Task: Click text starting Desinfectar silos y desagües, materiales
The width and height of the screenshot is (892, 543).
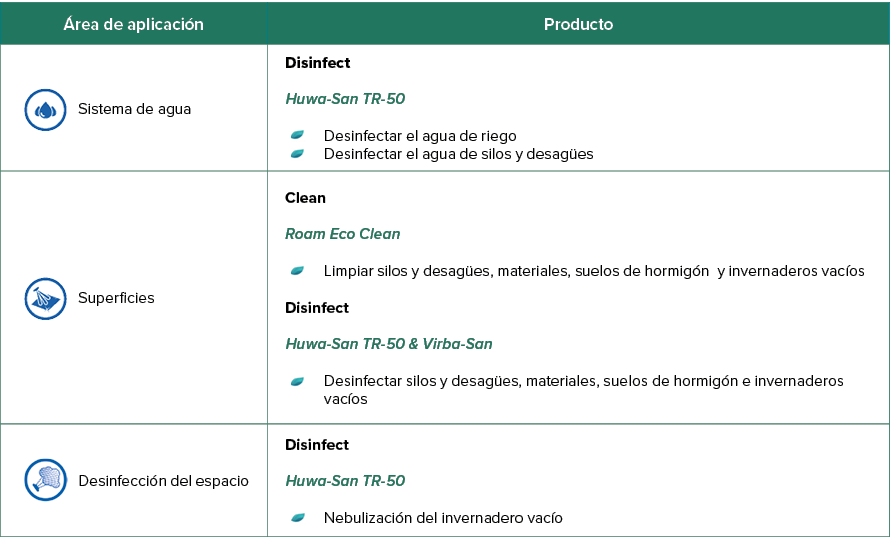Action: coord(584,390)
